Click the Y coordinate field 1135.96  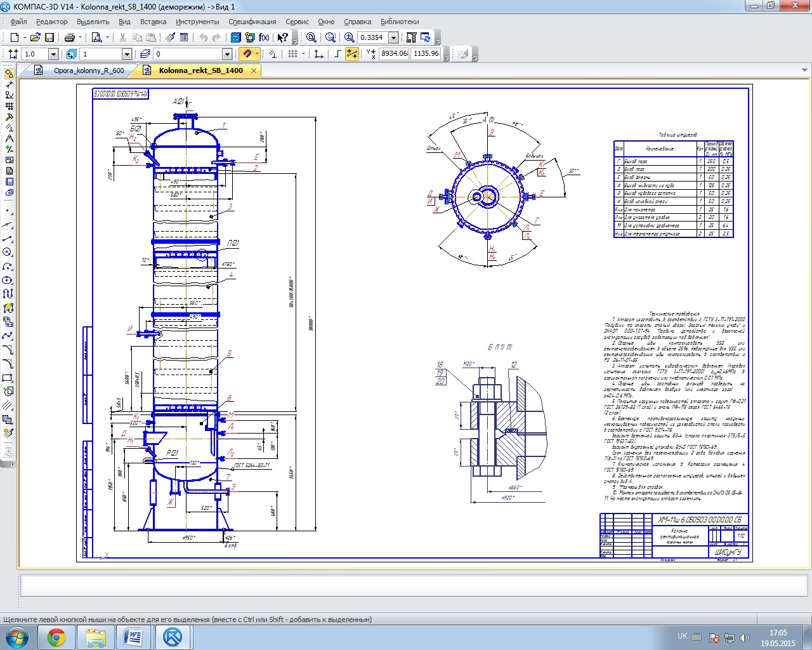pyautogui.click(x=426, y=54)
